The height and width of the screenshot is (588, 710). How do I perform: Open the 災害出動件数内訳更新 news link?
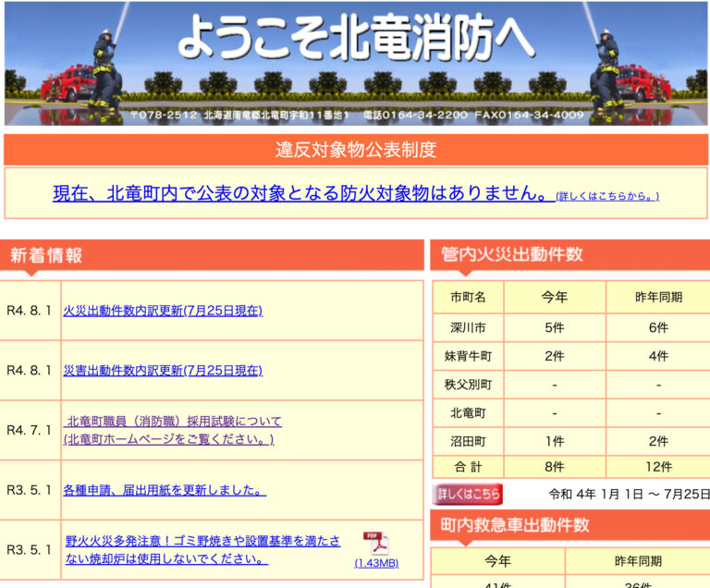coord(163,370)
